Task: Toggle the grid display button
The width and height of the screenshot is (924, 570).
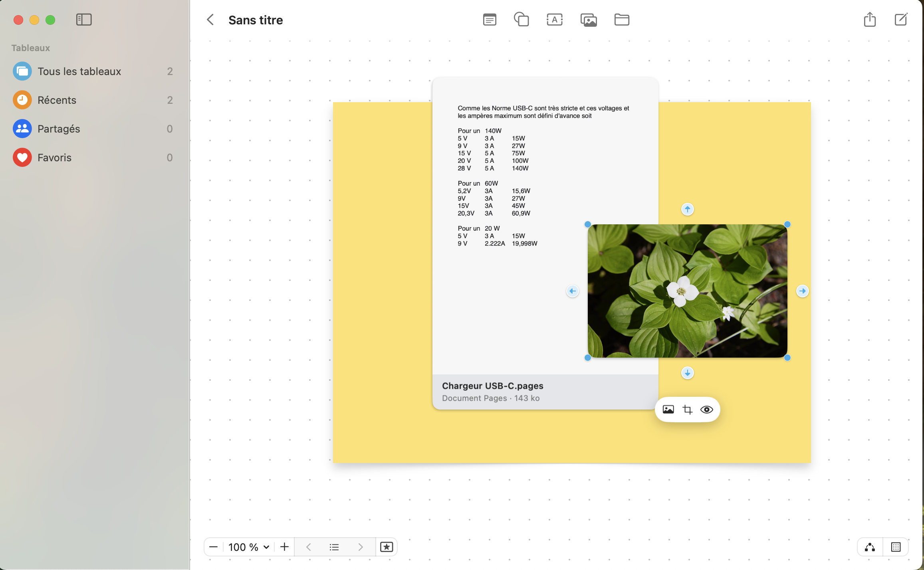Action: coord(896,547)
